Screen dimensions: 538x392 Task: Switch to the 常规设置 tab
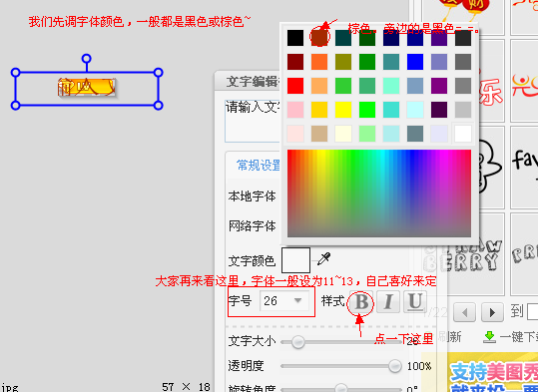[259, 166]
